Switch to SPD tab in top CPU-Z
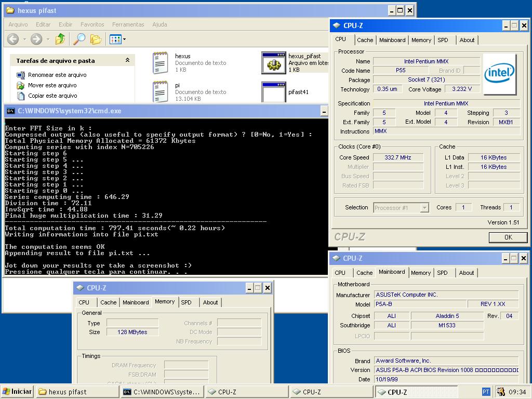 click(443, 40)
